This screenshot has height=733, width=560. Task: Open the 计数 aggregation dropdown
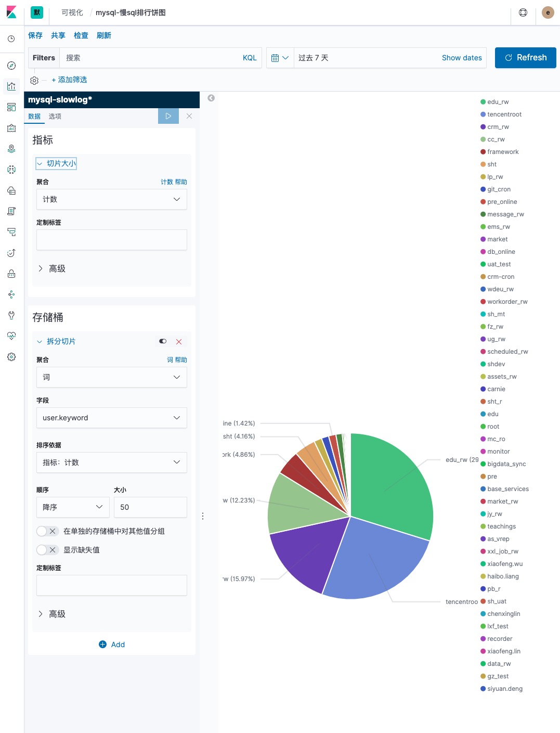[112, 199]
